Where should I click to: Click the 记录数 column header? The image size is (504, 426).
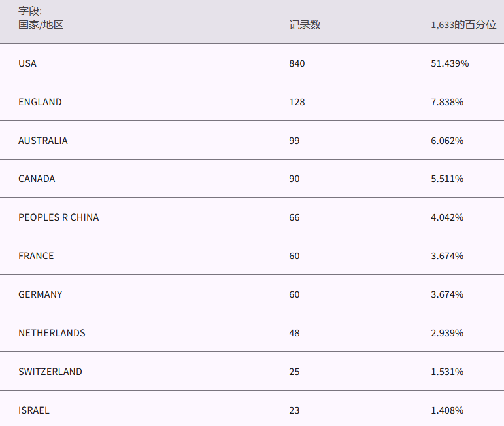click(305, 25)
